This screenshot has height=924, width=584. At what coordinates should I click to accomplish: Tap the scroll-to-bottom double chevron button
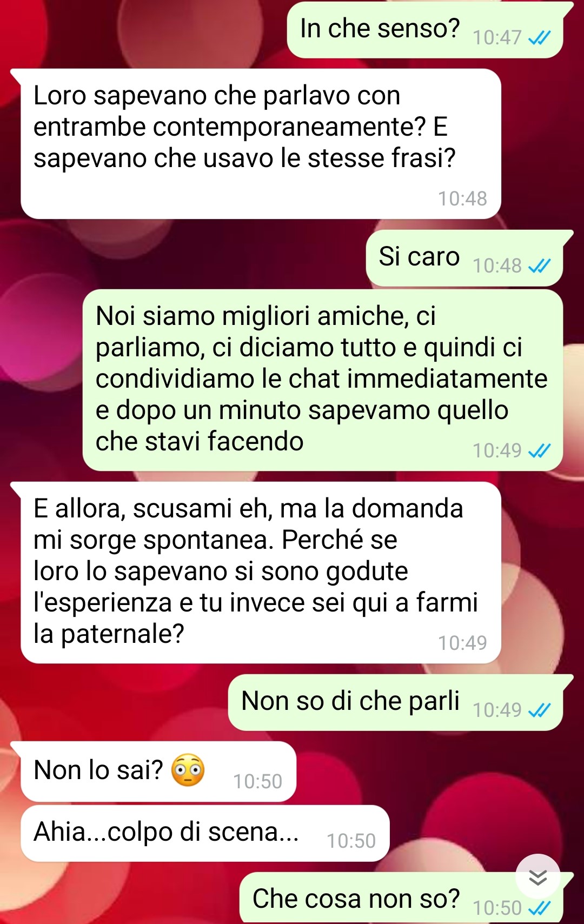(x=537, y=876)
